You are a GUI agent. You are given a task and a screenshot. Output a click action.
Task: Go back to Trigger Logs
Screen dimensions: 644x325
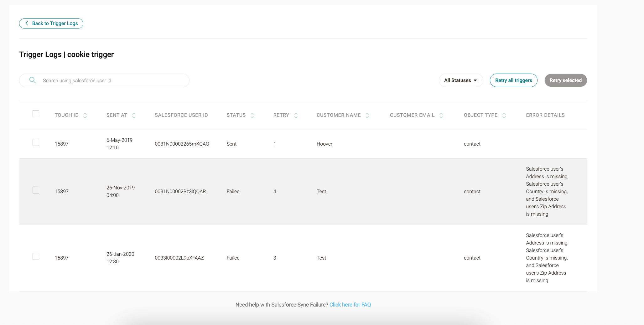pos(51,23)
